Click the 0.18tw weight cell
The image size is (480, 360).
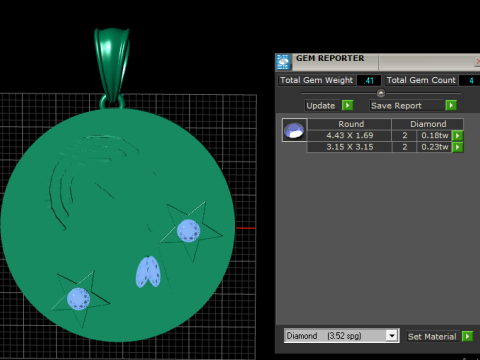point(435,135)
